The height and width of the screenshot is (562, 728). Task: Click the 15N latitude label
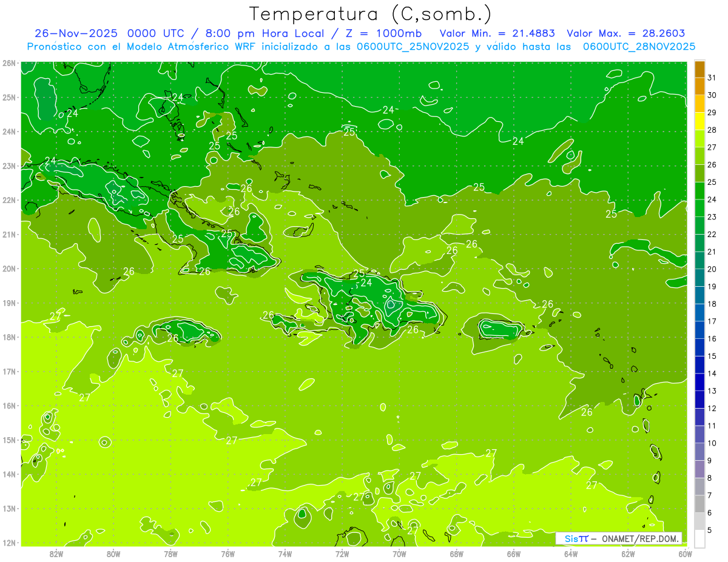coord(9,440)
